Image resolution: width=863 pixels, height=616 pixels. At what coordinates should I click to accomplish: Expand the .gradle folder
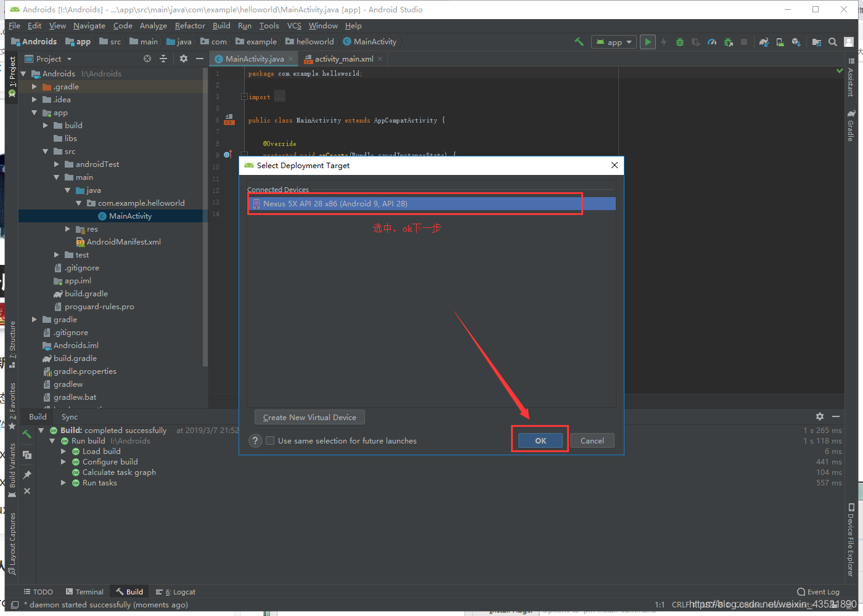point(35,87)
